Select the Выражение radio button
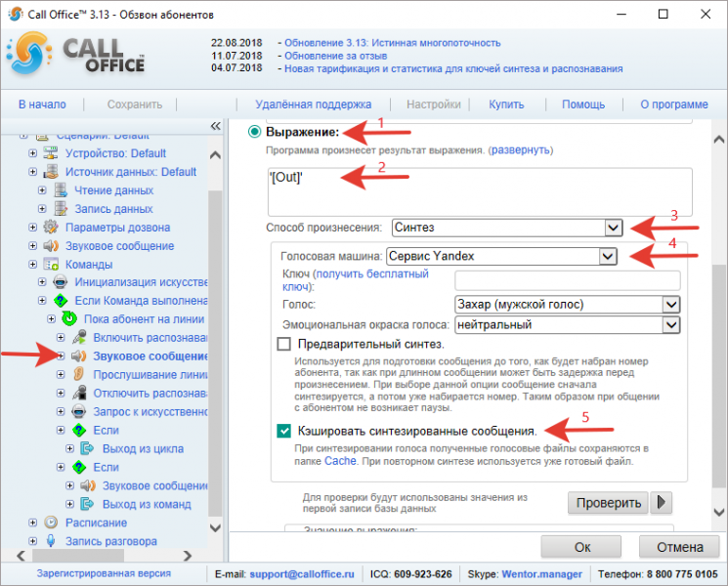The width and height of the screenshot is (728, 586). (x=254, y=132)
